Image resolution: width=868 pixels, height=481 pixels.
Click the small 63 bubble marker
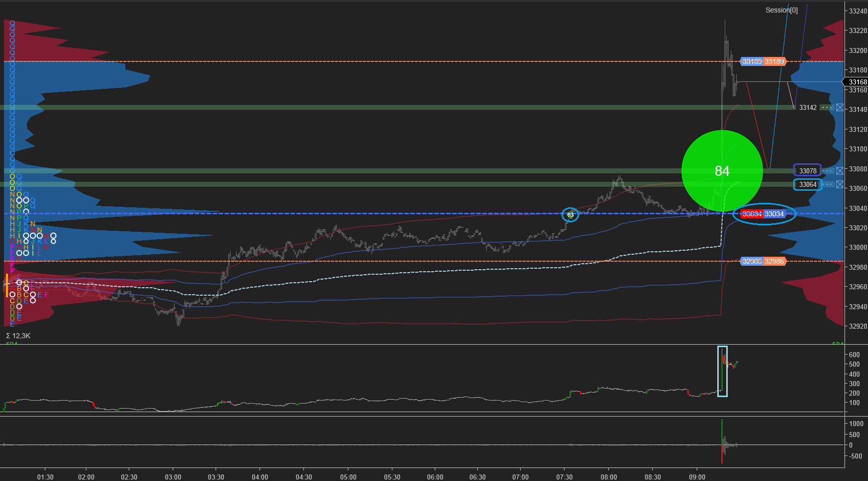(570, 215)
